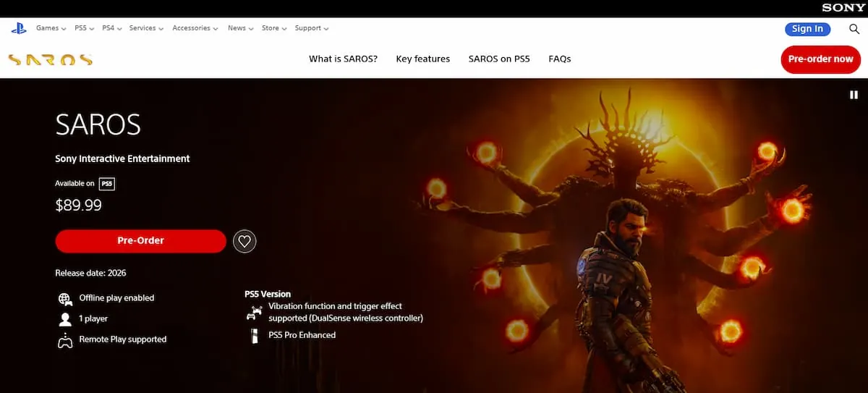This screenshot has width=868, height=393.
Task: Click Vibration function and trigger effect text
Action: [346, 313]
